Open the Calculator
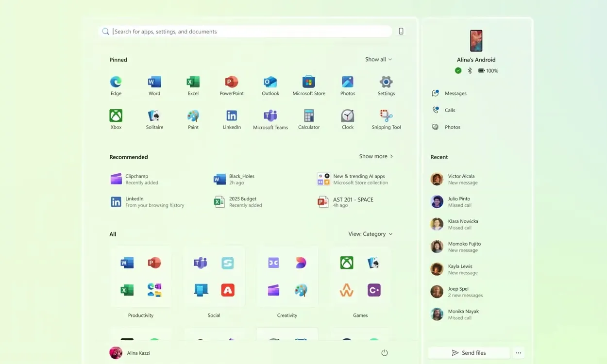Screen dimensions: 607x364 click(309, 116)
